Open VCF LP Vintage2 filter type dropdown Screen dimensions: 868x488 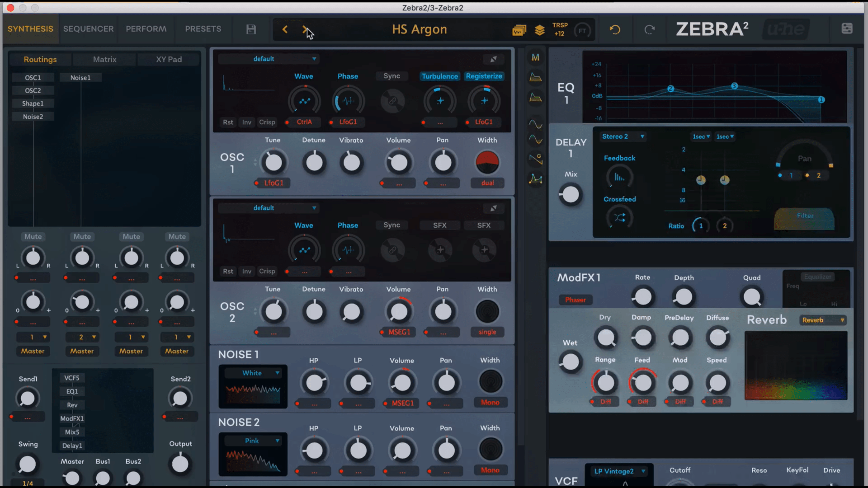click(619, 471)
